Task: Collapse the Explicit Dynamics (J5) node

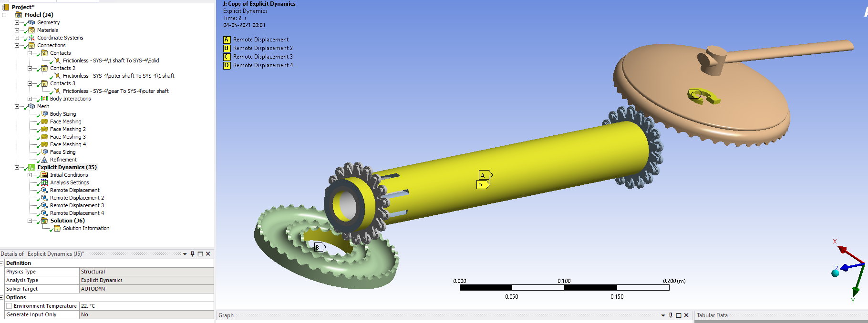Action: pyautogui.click(x=17, y=167)
